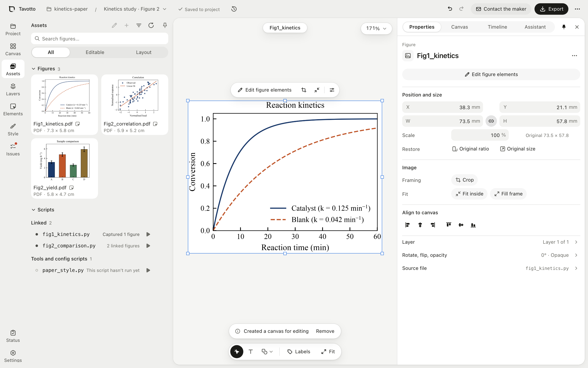Open the Kinetics study Figure 2 dropdown
Viewport: 588px width, 368px height.
pos(135,9)
